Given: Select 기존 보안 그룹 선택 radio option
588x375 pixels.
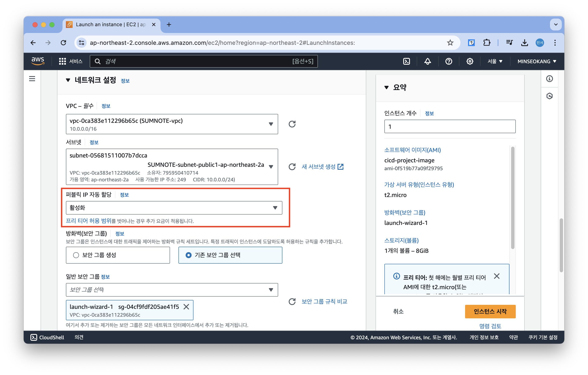Looking at the screenshot, I should pyautogui.click(x=189, y=255).
